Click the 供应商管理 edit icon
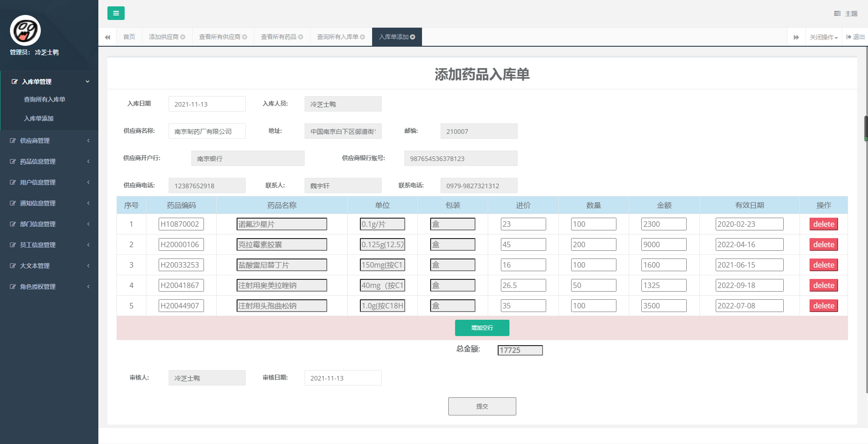 (13, 141)
